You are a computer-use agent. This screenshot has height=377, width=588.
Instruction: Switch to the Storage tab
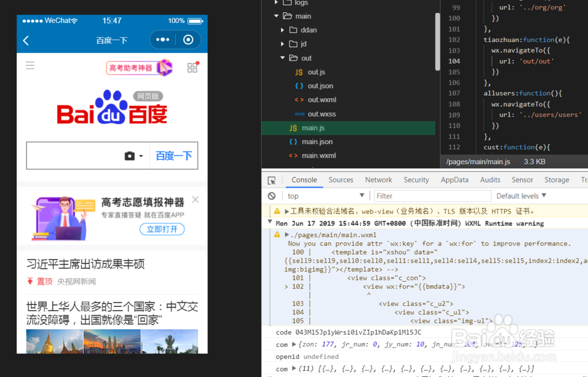click(557, 180)
